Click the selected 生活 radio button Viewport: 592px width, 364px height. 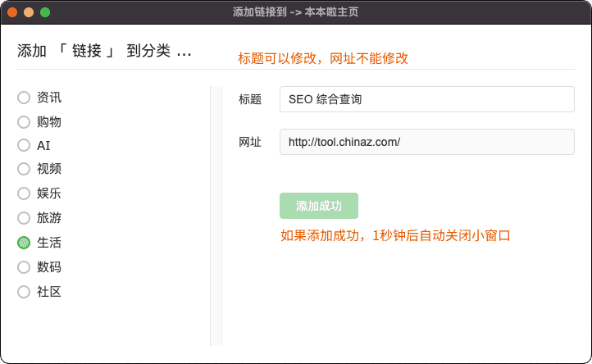click(24, 243)
